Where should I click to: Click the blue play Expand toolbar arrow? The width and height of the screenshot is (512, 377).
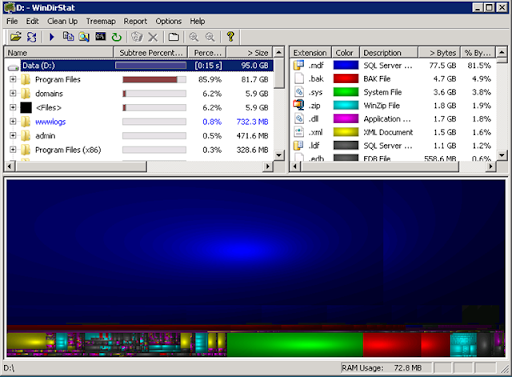point(52,37)
